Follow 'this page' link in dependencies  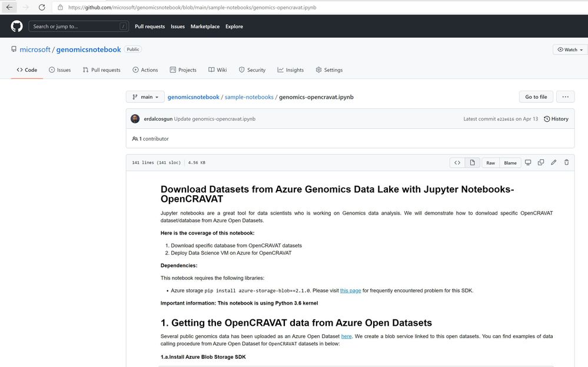(351, 291)
